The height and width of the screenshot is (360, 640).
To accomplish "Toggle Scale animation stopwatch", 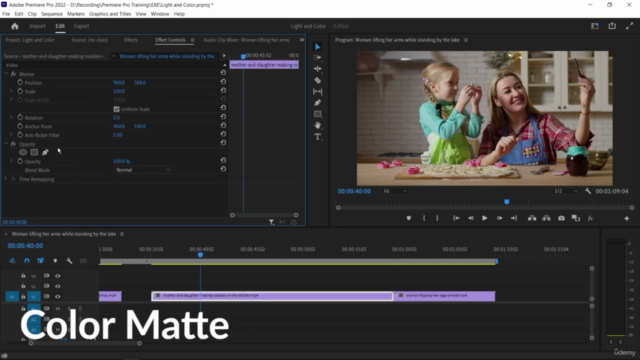I will 20,91.
